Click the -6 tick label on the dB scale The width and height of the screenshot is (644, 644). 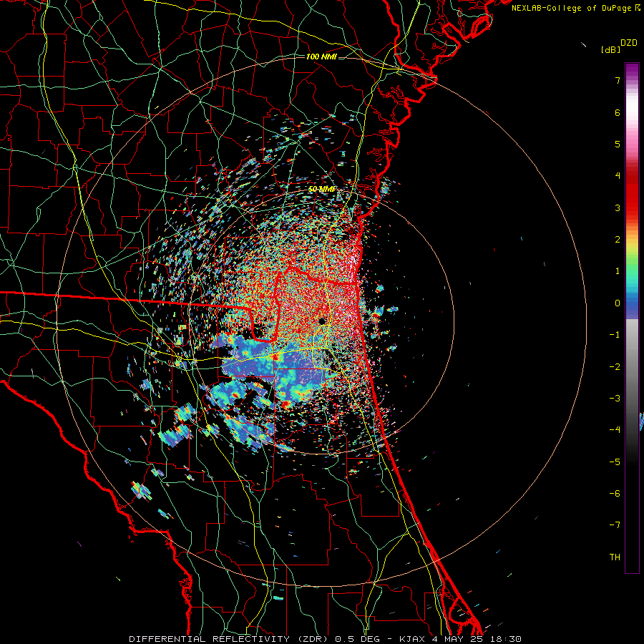pyautogui.click(x=615, y=494)
